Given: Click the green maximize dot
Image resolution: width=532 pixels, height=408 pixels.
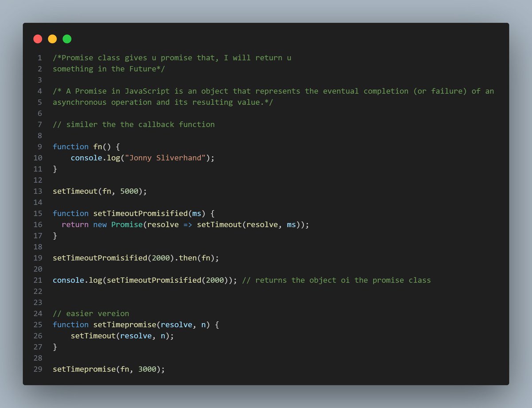Looking at the screenshot, I should pyautogui.click(x=67, y=39).
